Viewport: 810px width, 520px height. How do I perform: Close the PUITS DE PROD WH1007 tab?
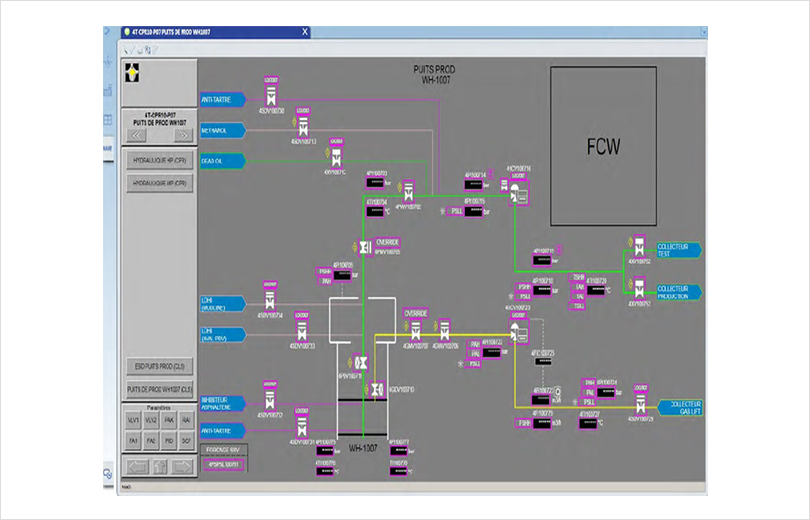305,32
